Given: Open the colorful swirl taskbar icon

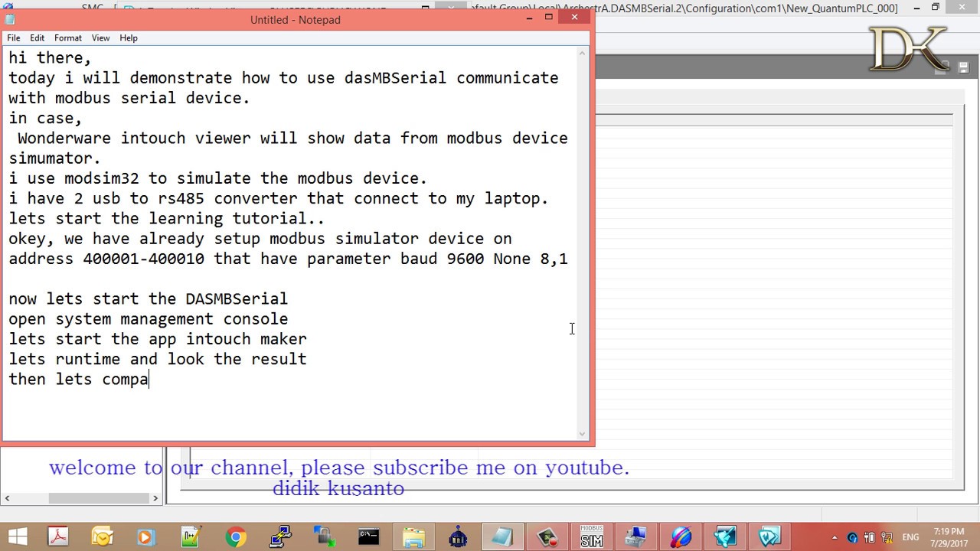Looking at the screenshot, I should pyautogui.click(x=681, y=536).
